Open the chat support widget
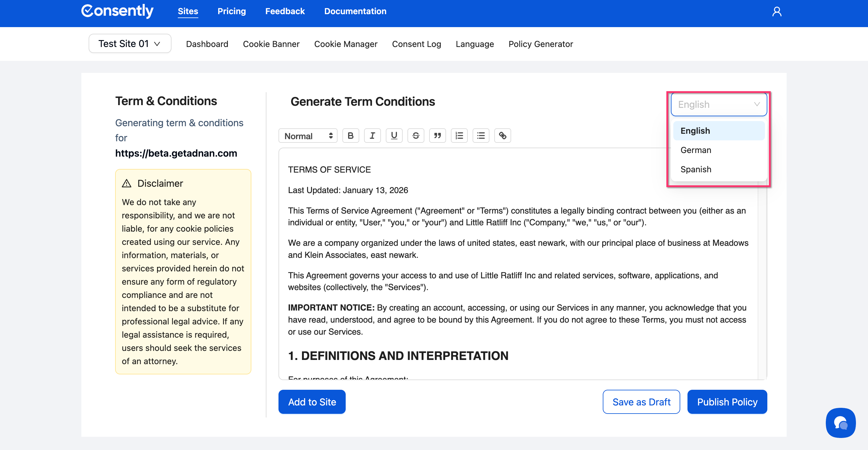This screenshot has height=450, width=868. pyautogui.click(x=840, y=423)
